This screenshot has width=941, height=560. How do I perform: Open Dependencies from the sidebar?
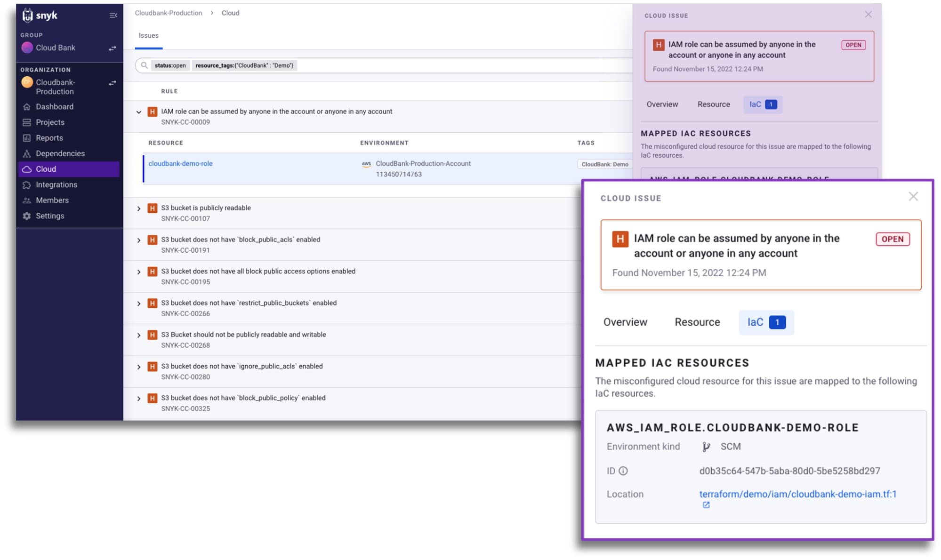60,153
